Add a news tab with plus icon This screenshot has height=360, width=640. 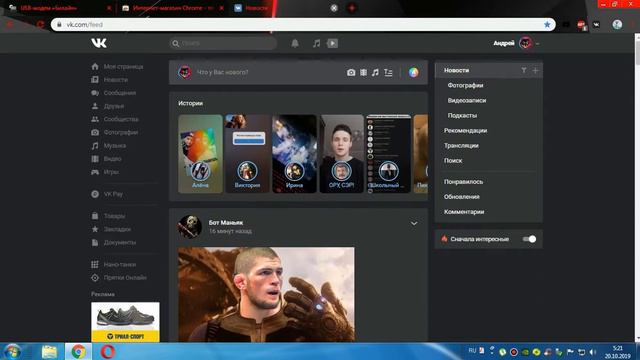point(535,70)
